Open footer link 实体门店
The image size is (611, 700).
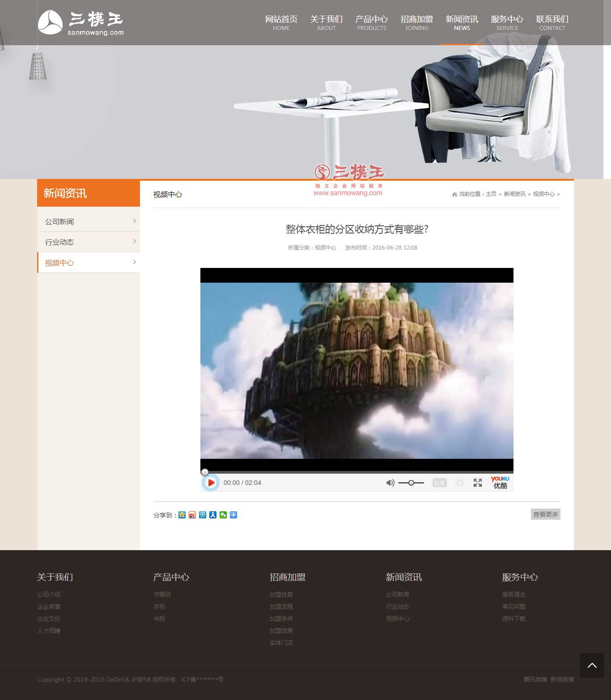click(x=281, y=643)
